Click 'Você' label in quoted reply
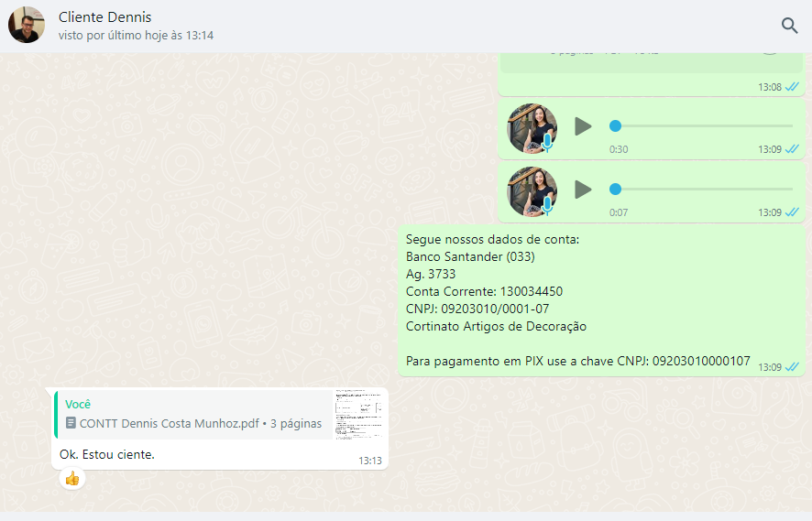 click(78, 404)
